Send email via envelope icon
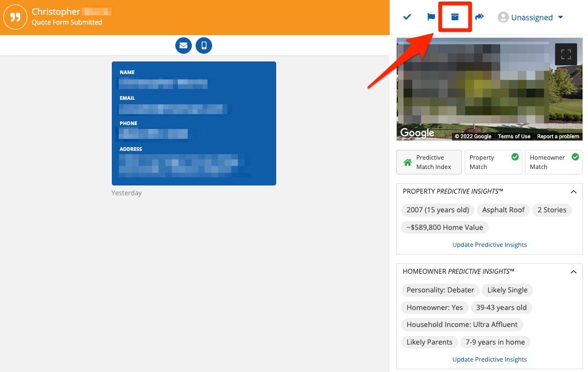 (x=184, y=46)
